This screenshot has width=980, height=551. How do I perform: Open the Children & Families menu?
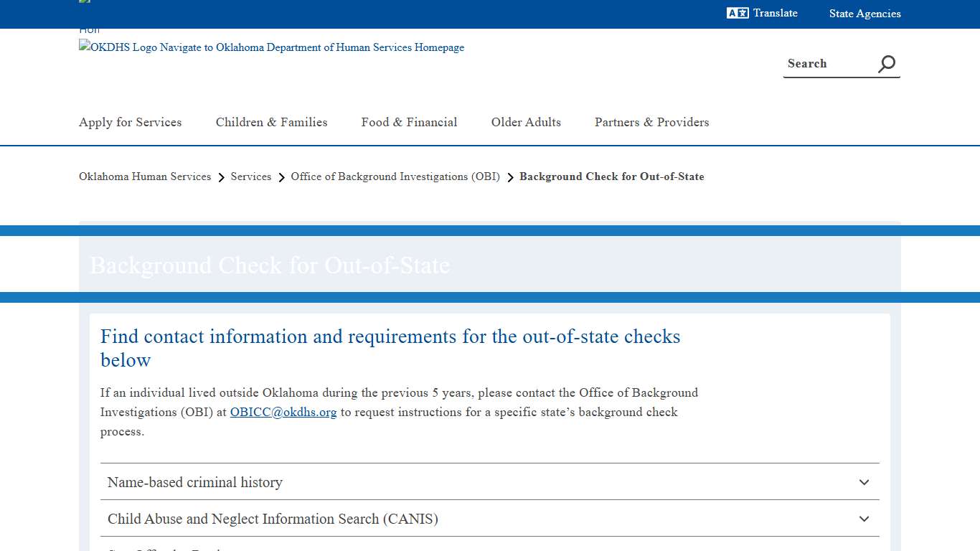(x=271, y=122)
